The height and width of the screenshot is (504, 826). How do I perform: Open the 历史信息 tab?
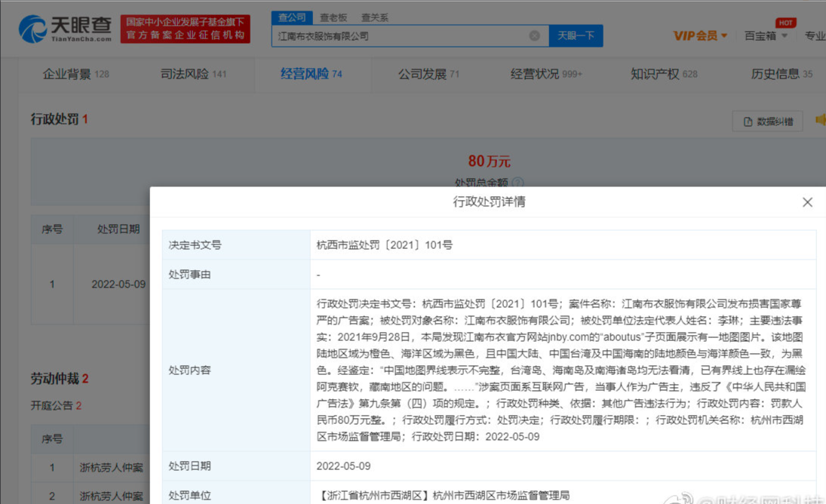pos(781,74)
